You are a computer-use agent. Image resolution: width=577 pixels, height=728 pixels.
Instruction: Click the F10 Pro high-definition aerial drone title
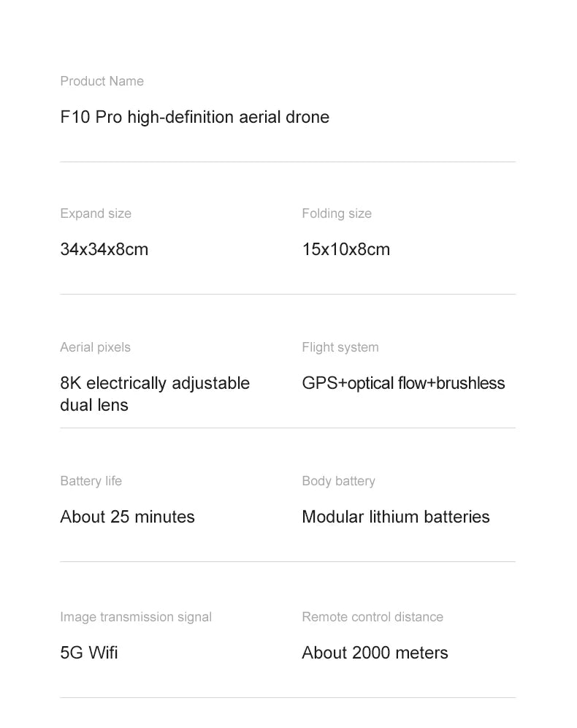pos(194,117)
